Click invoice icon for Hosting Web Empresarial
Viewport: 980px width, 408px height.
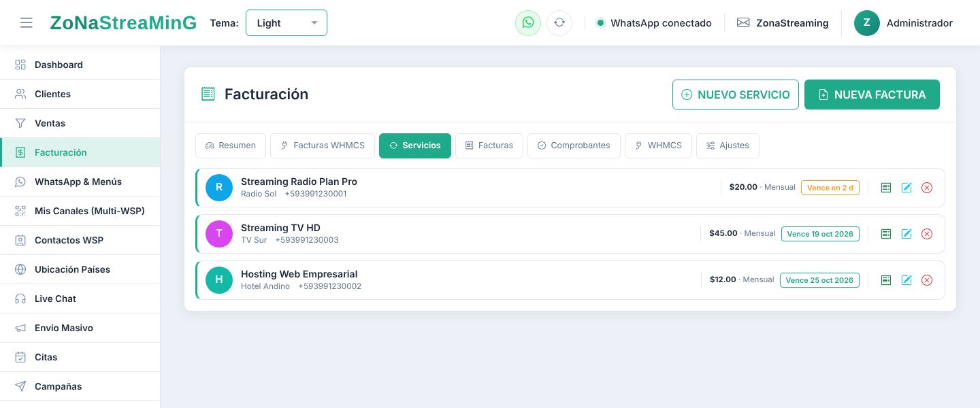886,280
